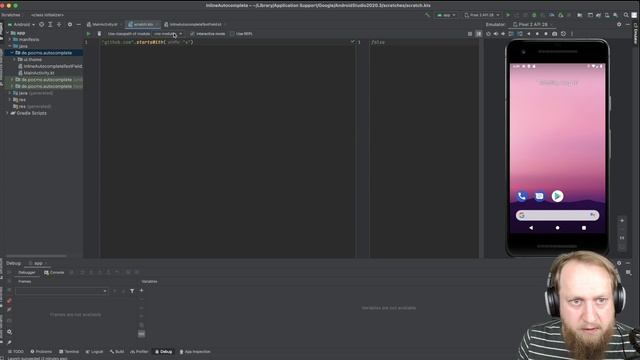Viewport: 640px width, 360px height.
Task: Switch to MainActivity.kt editor tab
Action: [x=102, y=24]
